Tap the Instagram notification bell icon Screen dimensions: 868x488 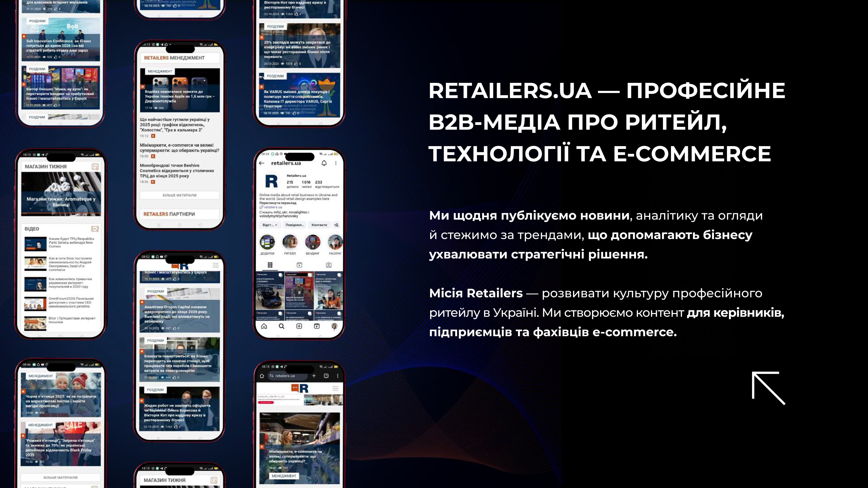pyautogui.click(x=324, y=163)
